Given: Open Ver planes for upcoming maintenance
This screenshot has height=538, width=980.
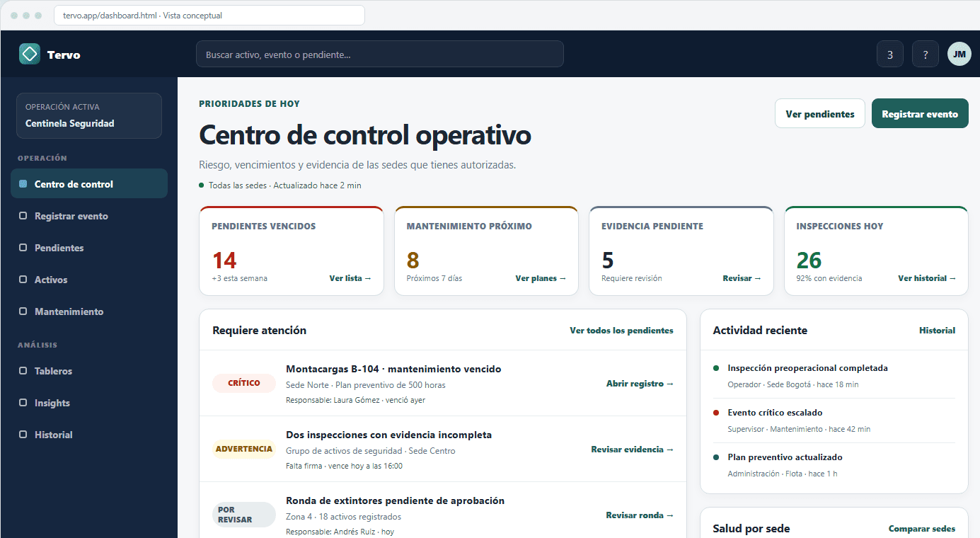Looking at the screenshot, I should pyautogui.click(x=541, y=278).
